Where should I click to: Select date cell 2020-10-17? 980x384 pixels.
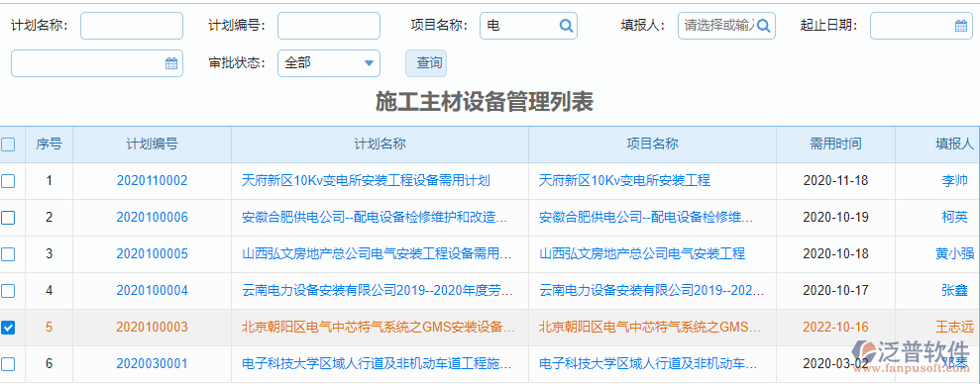(x=835, y=290)
